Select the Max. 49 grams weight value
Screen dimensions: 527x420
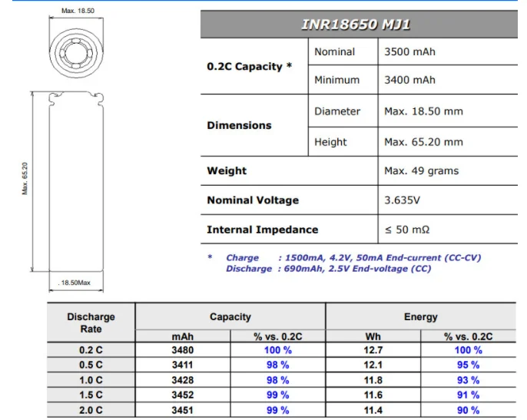[x=421, y=171]
